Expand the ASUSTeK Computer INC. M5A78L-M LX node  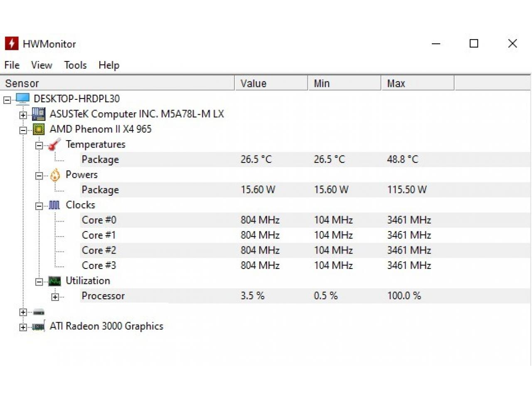[x=23, y=115]
